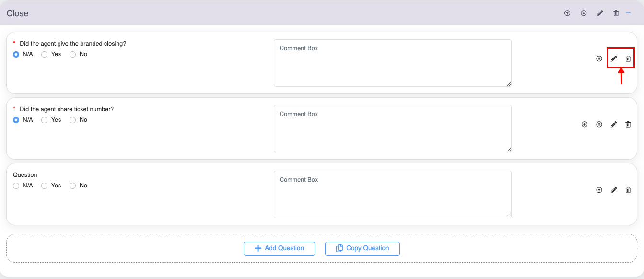Move the unnamed Question up

pos(599,190)
